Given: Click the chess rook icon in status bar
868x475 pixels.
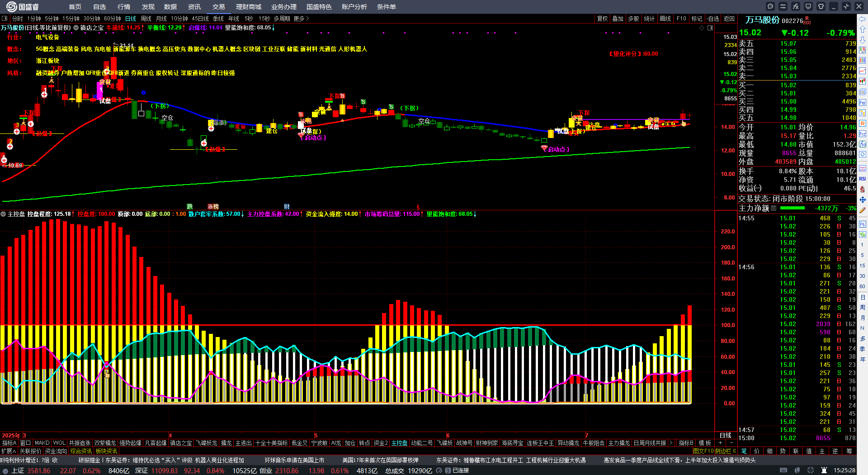Looking at the screenshot, I should coord(824,470).
